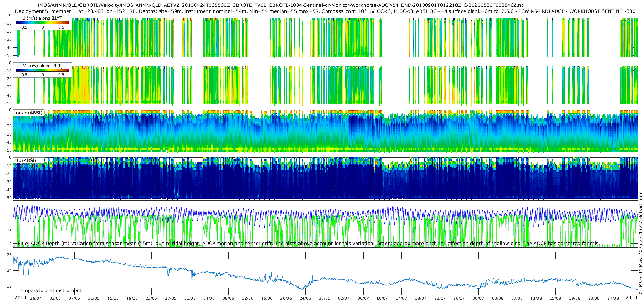This screenshot has height=304, width=644.
Task: Click the 'Temperature at instrument' label
Action: coord(49,291)
